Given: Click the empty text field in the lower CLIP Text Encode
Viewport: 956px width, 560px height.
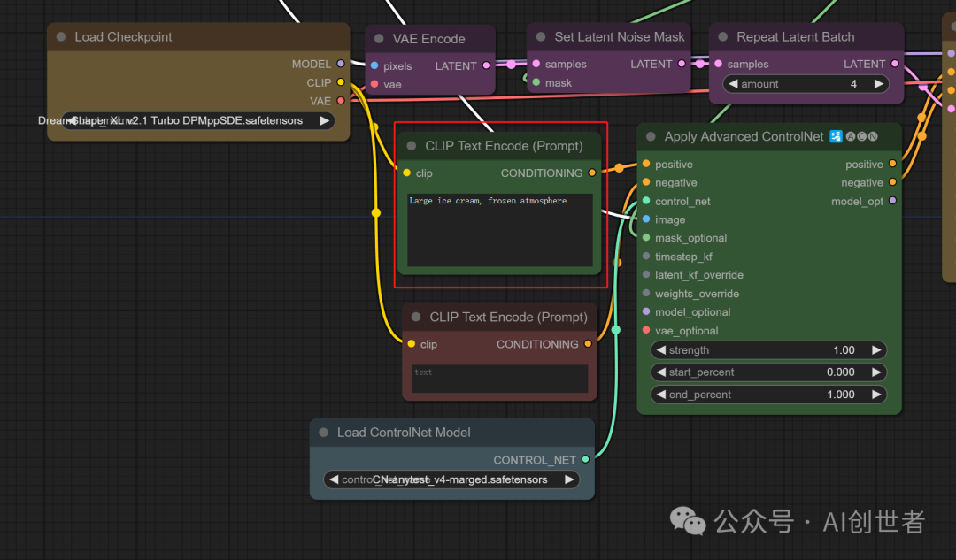Looking at the screenshot, I should pyautogui.click(x=499, y=379).
